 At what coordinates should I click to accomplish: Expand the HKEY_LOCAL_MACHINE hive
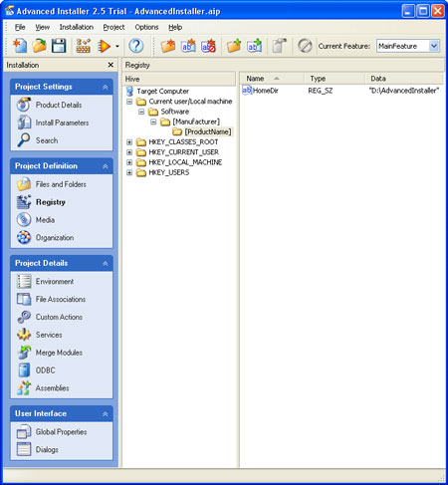point(129,162)
